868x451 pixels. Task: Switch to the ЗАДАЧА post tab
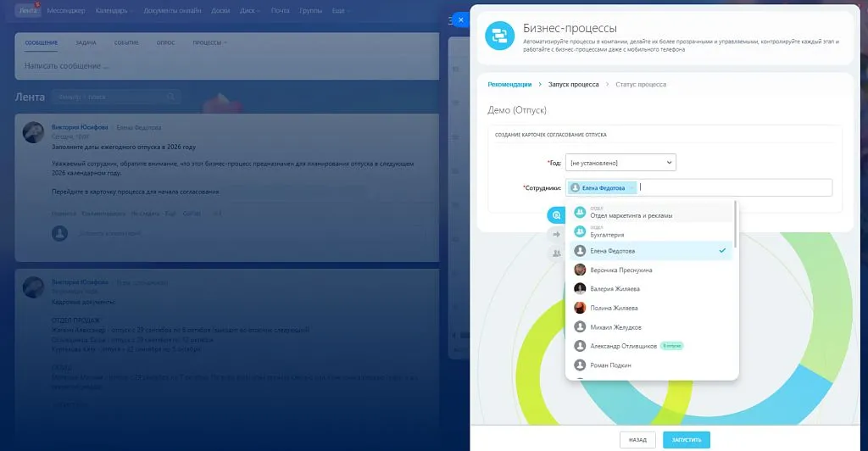point(86,42)
